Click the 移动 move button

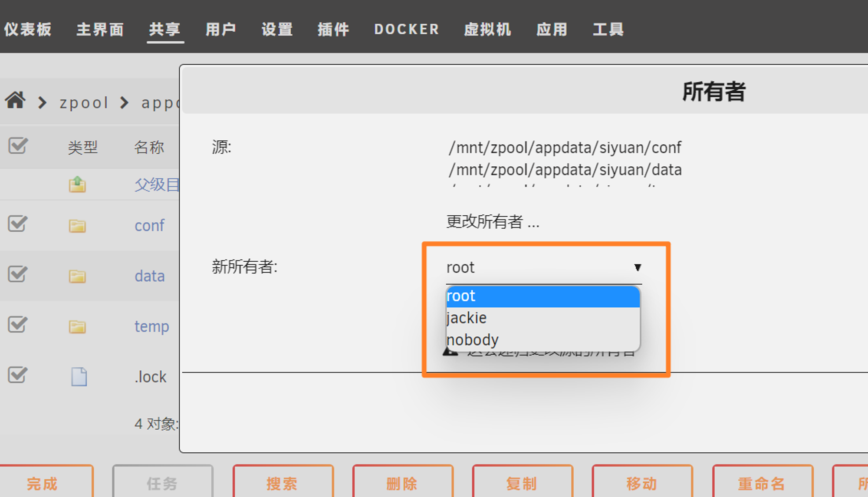(642, 482)
